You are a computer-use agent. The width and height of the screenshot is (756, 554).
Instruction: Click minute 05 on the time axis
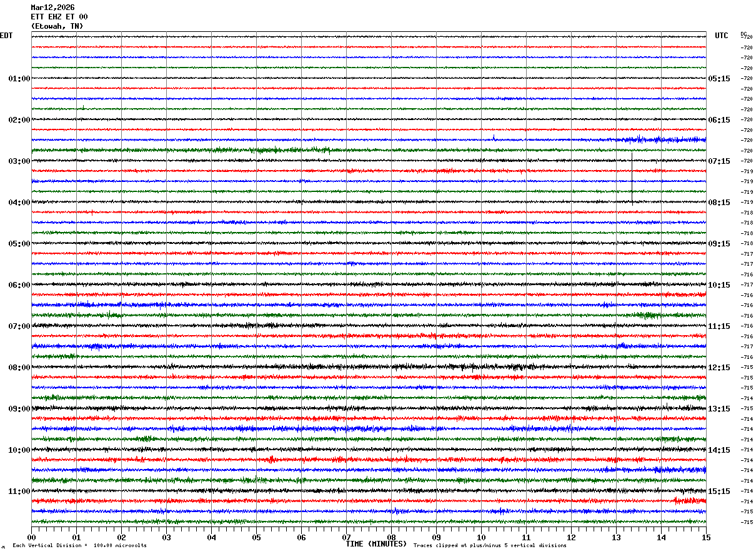pos(256,537)
